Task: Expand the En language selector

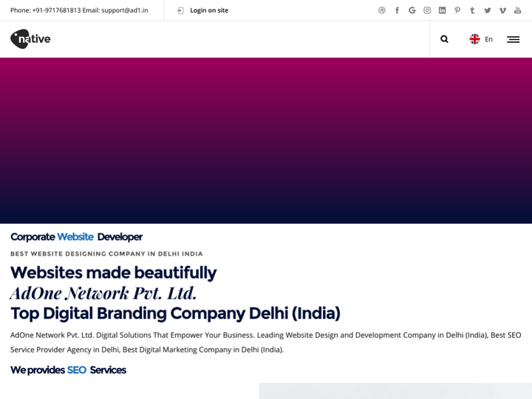Action: [x=488, y=39]
